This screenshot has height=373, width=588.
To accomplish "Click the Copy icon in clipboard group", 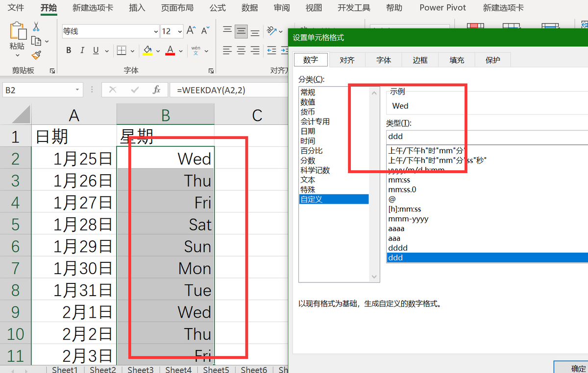I will coord(36,41).
